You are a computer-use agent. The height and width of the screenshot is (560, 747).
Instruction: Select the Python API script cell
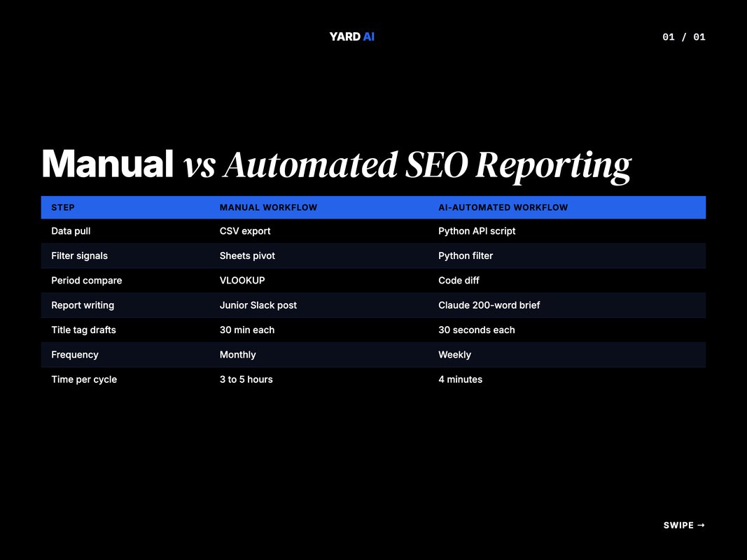pos(477,231)
